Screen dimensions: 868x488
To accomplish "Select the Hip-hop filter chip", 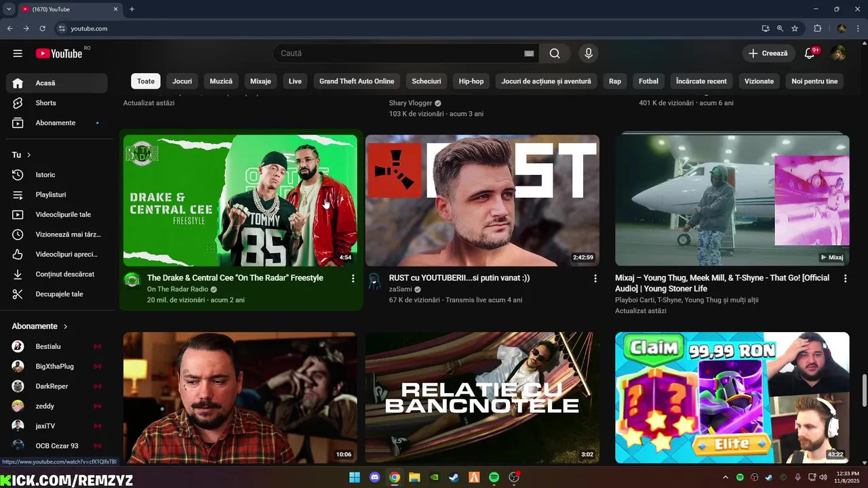I will tap(471, 81).
